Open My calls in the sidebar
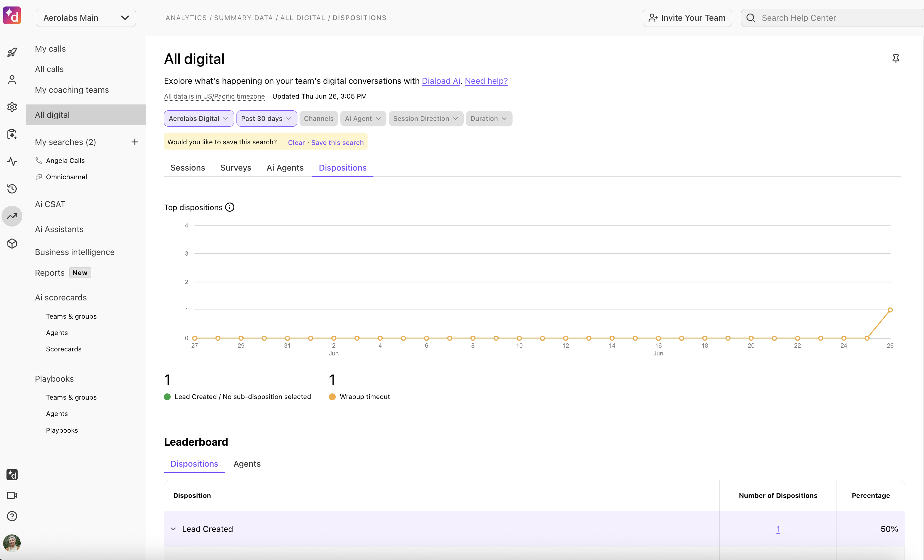The width and height of the screenshot is (924, 560). [50, 49]
